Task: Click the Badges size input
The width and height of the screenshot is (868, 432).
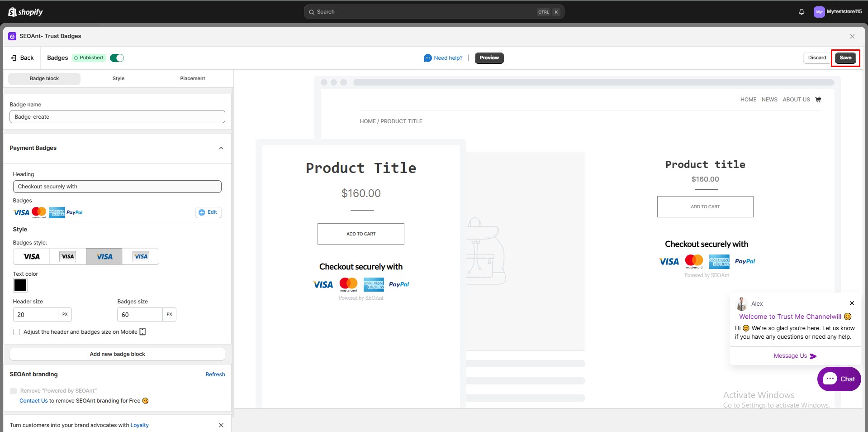Action: [140, 315]
